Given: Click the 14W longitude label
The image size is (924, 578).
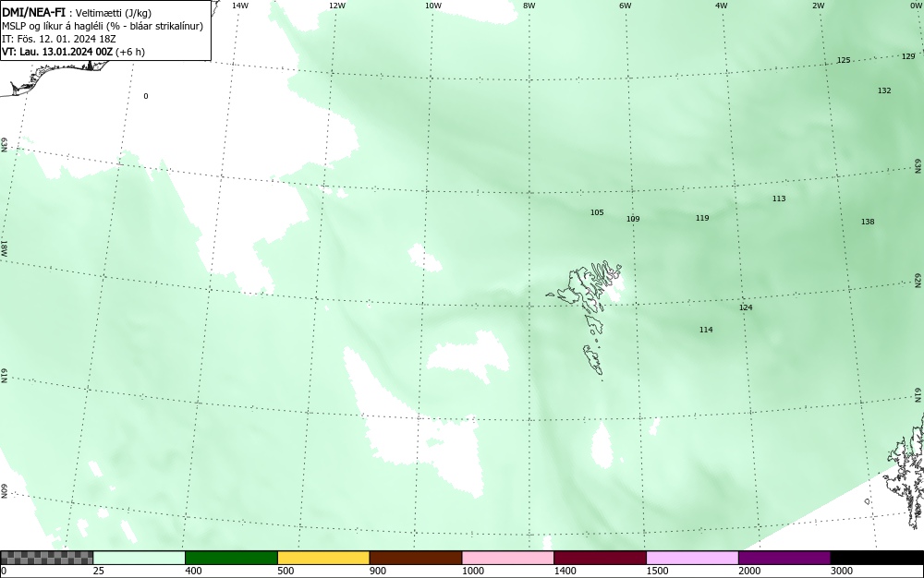Looking at the screenshot, I should click(240, 6).
